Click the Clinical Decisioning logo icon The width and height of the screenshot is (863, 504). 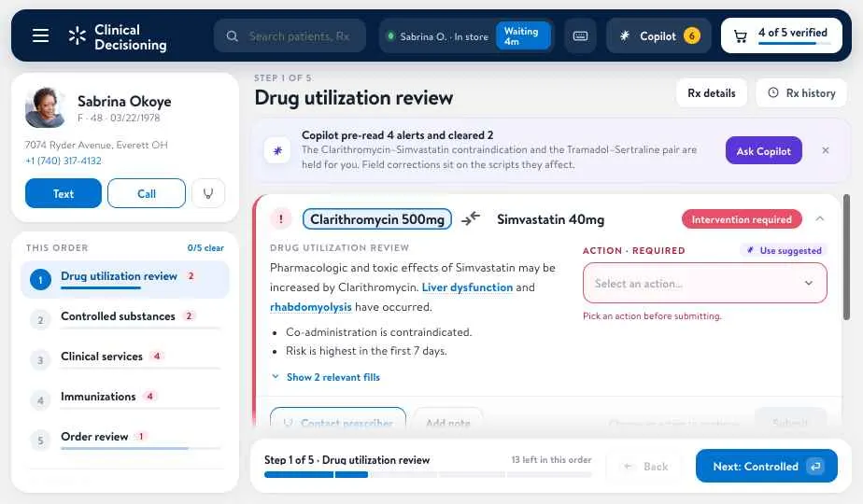[x=77, y=36]
